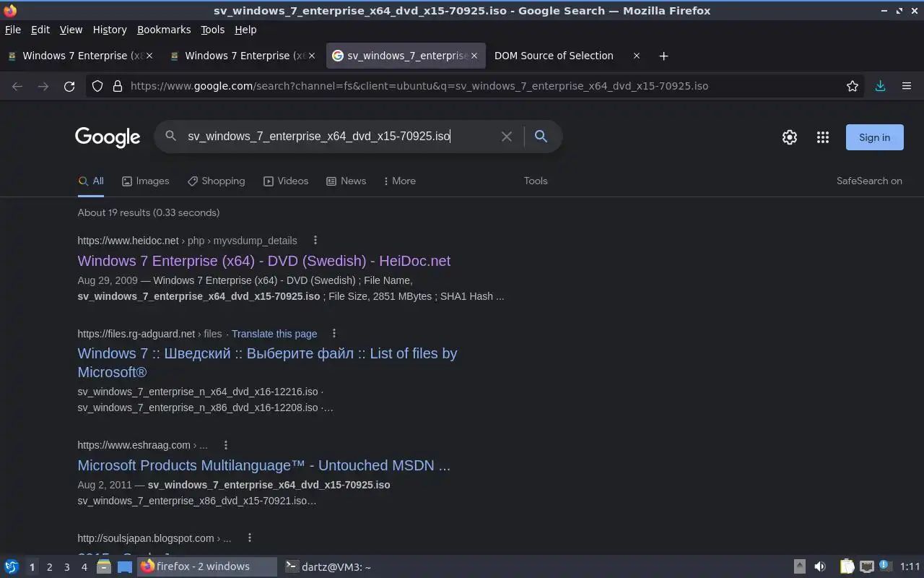
Task: Open network status tray icon
Action: click(866, 566)
